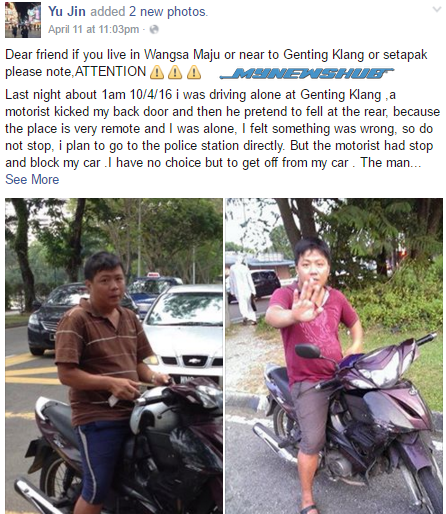The image size is (446, 514).
Task: Click the '2 new photos' link
Action: tap(168, 11)
